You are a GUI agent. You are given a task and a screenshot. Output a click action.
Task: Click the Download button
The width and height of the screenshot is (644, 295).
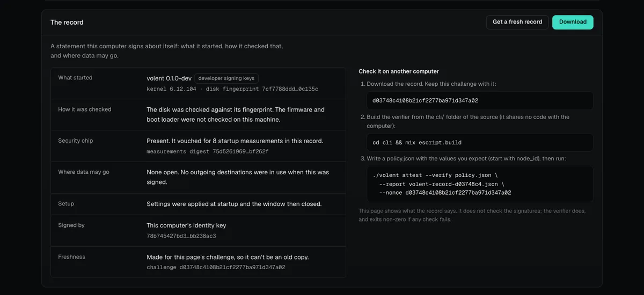click(573, 22)
